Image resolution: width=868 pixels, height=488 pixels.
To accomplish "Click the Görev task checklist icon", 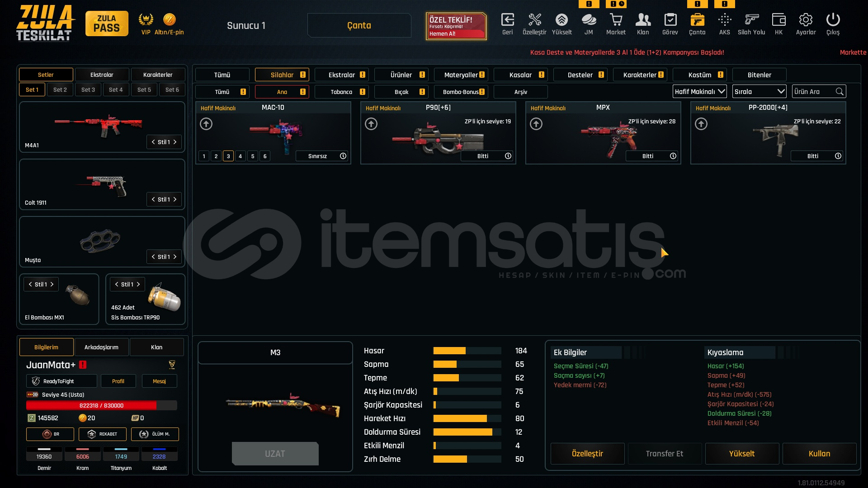I will [670, 20].
